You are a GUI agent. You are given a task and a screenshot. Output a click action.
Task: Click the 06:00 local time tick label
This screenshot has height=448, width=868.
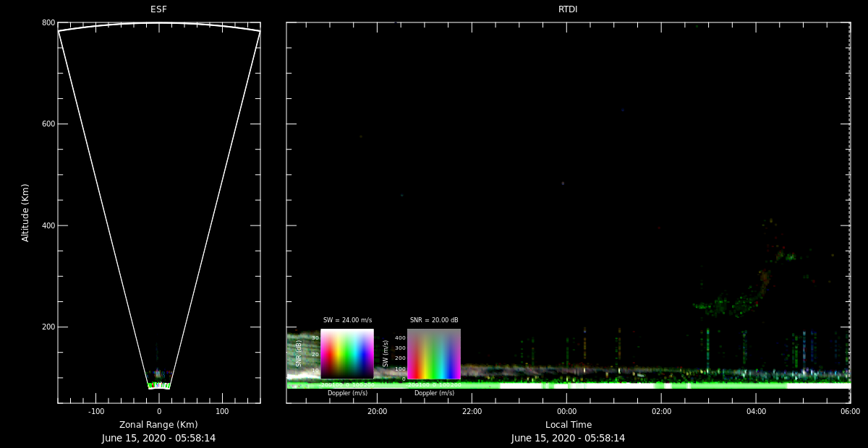coord(850,412)
